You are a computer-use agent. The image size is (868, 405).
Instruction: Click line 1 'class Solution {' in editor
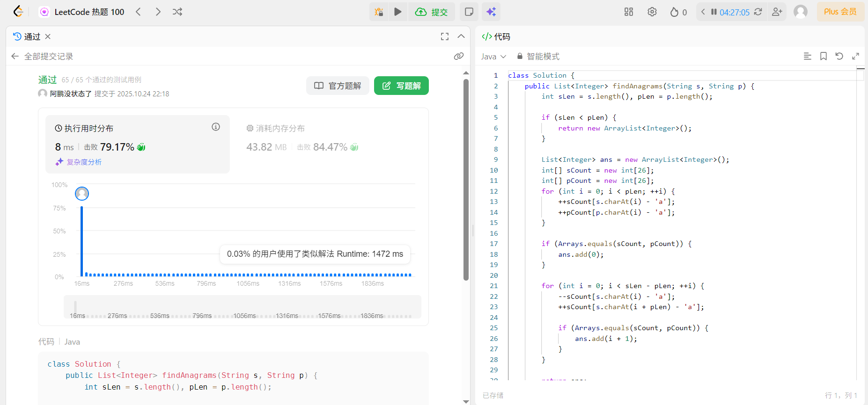pyautogui.click(x=541, y=75)
